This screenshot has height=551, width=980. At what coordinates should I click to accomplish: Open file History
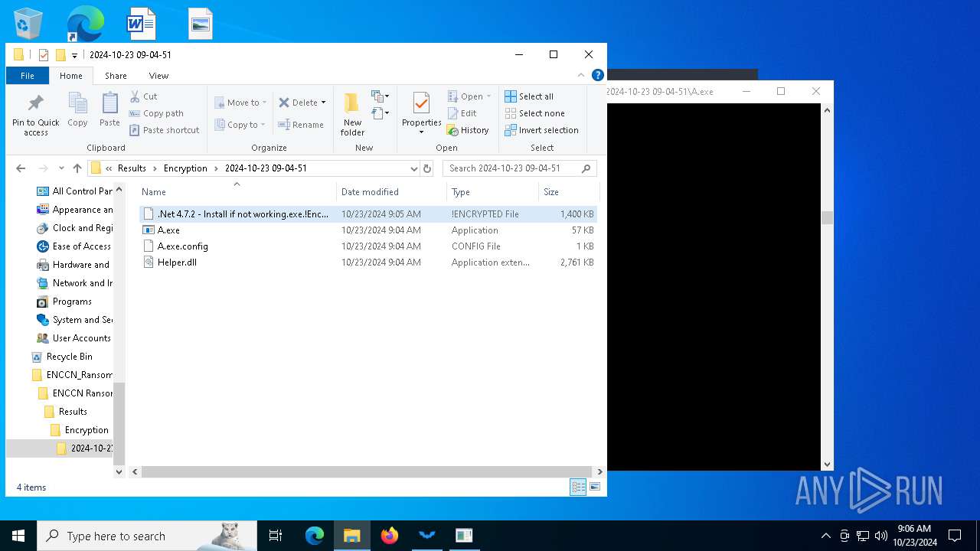point(468,130)
